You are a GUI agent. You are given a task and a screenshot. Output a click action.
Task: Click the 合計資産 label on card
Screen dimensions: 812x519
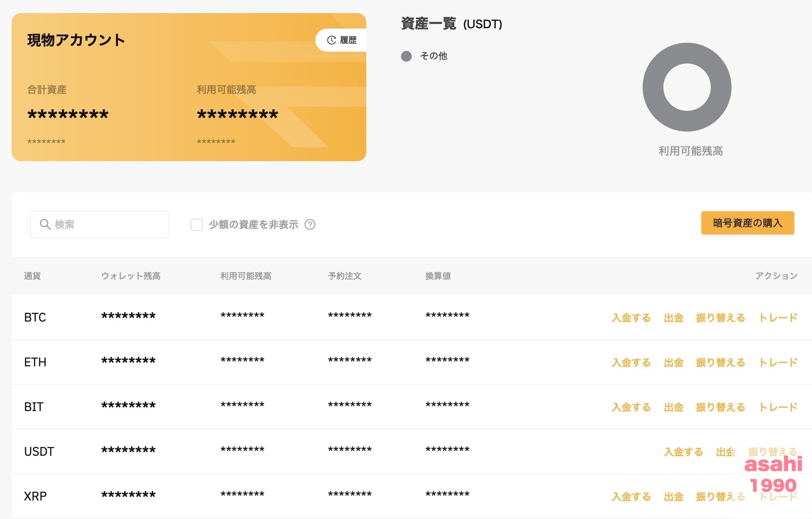tap(47, 90)
